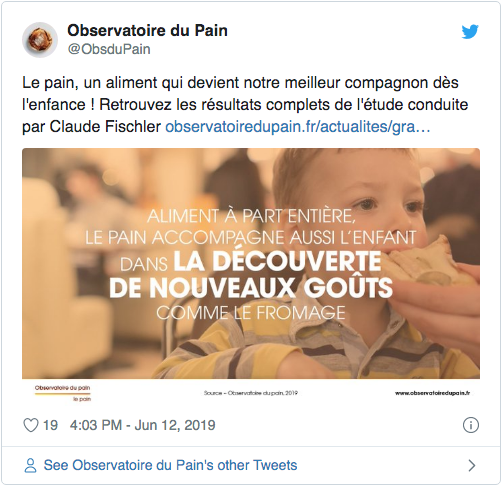
Task: Open the Observatoire du Pain avatar picture
Action: [x=40, y=40]
